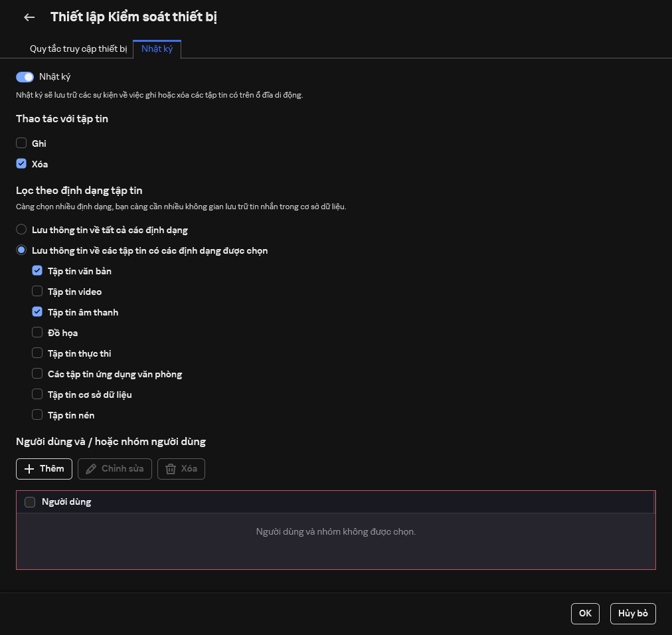Click the back arrow icon

[29, 17]
